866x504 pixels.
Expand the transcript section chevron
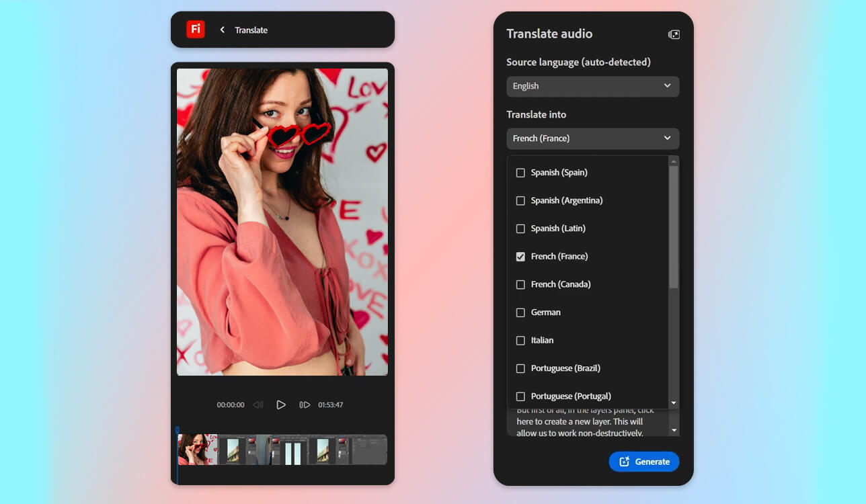[673, 429]
